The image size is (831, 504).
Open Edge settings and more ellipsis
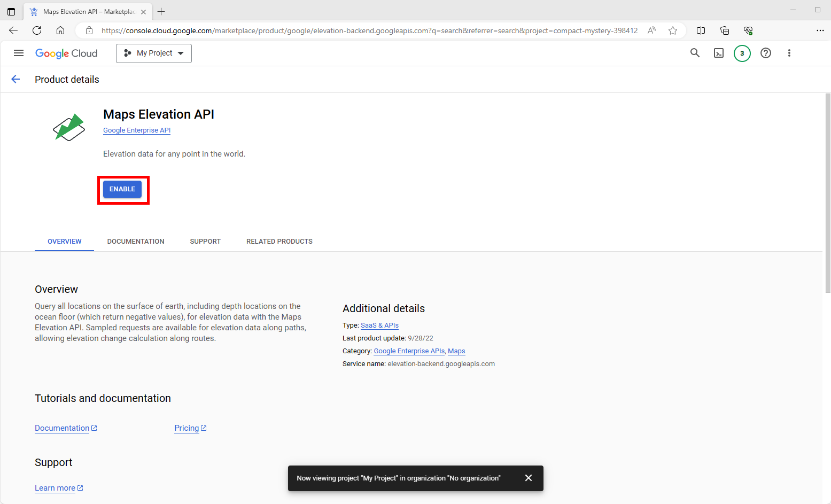820,30
